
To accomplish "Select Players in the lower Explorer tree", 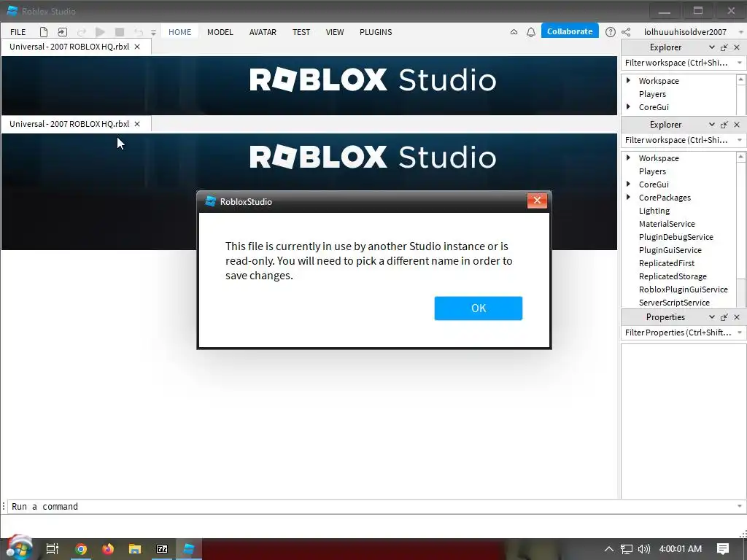I will [652, 171].
